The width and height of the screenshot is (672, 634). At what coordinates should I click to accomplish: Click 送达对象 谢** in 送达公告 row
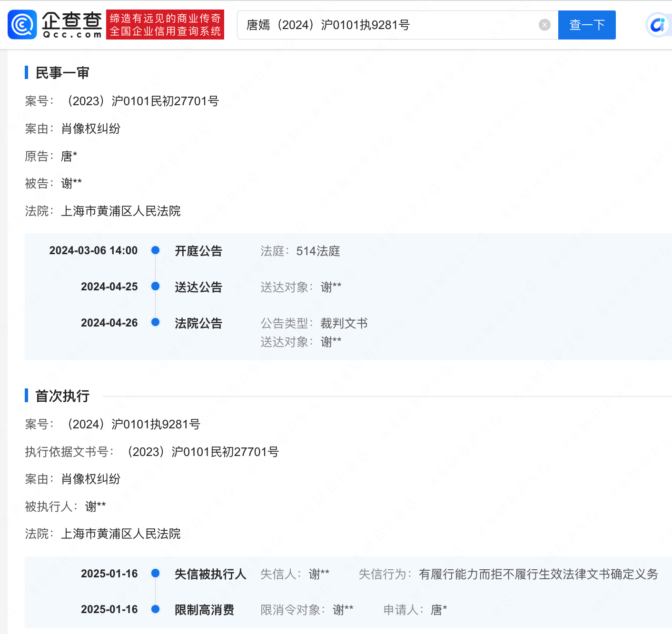click(331, 287)
